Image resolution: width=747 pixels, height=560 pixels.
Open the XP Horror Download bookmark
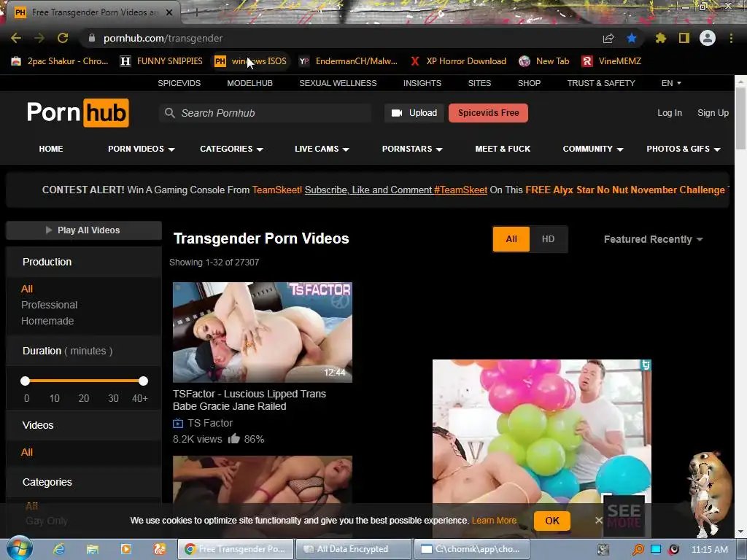(x=458, y=61)
